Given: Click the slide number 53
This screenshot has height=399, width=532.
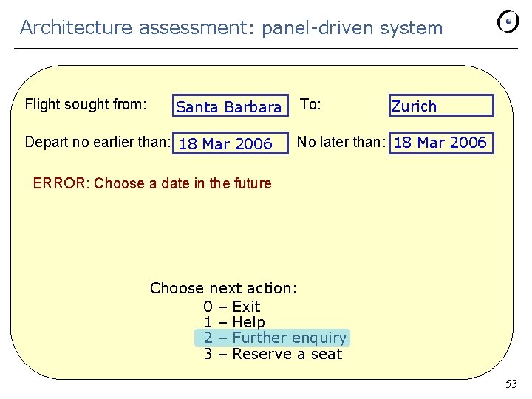Looking at the screenshot, I should 511,384.
